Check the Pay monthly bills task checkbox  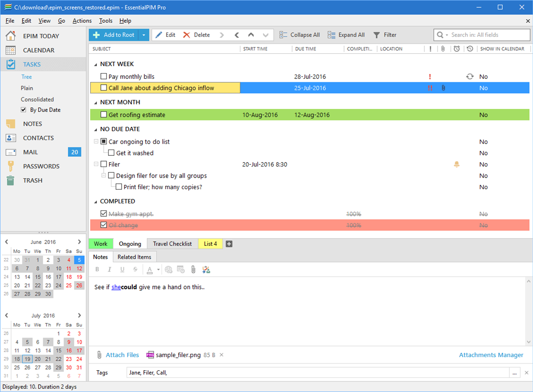tap(104, 76)
